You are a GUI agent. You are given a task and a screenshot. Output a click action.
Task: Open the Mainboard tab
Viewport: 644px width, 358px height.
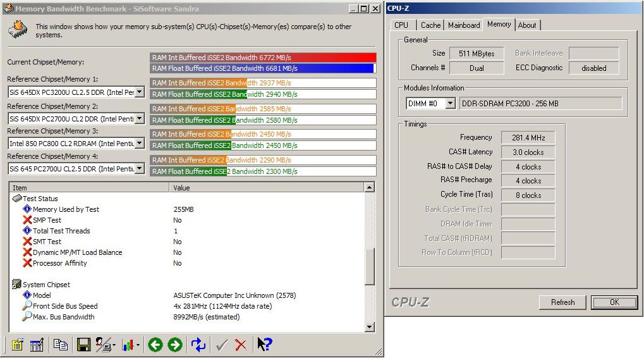[464, 25]
